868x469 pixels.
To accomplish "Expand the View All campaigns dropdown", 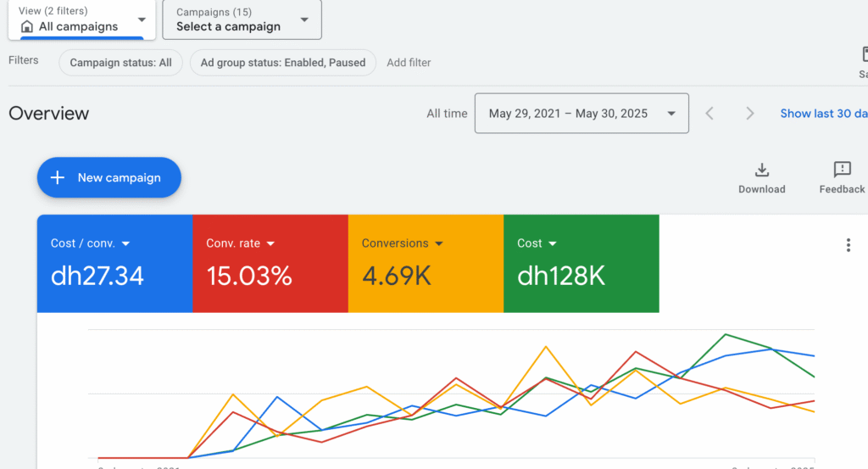I will point(141,19).
